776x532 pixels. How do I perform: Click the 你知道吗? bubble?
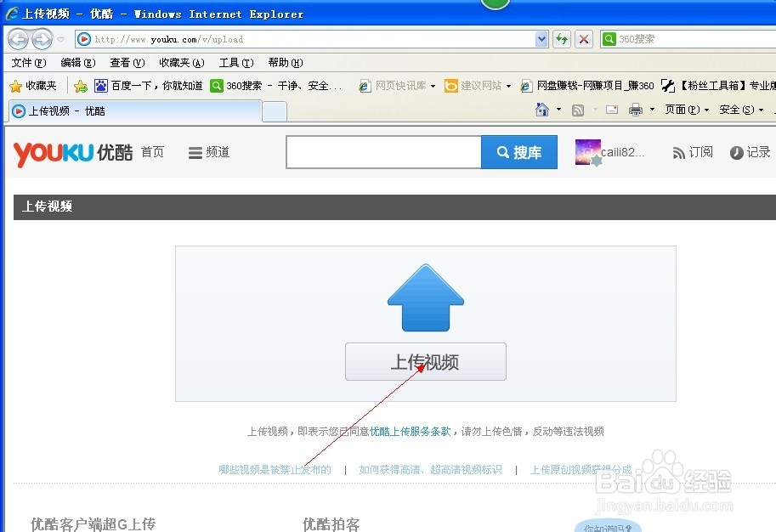tap(608, 527)
